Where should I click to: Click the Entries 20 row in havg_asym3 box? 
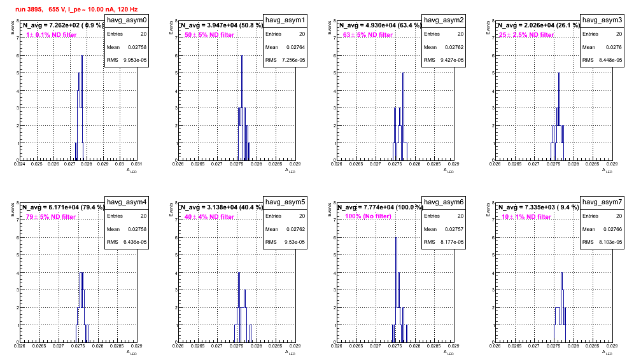point(602,34)
